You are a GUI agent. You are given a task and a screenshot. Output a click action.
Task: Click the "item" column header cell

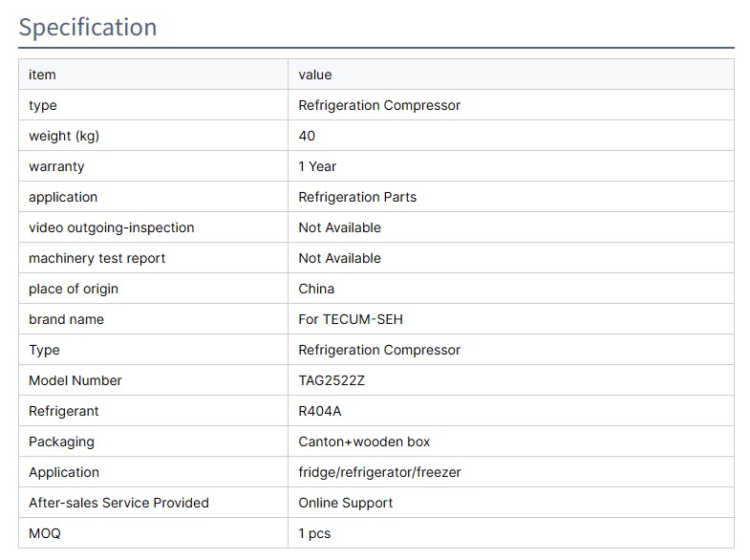coord(42,75)
